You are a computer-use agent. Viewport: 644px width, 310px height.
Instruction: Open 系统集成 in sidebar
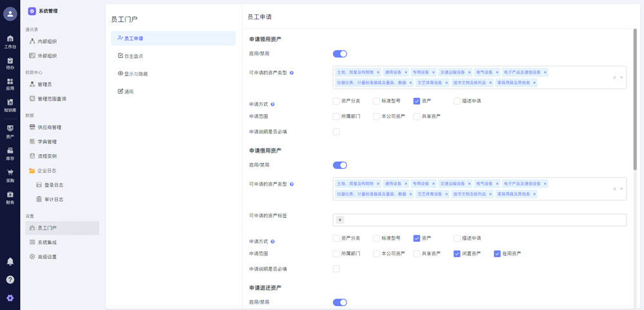point(62,242)
